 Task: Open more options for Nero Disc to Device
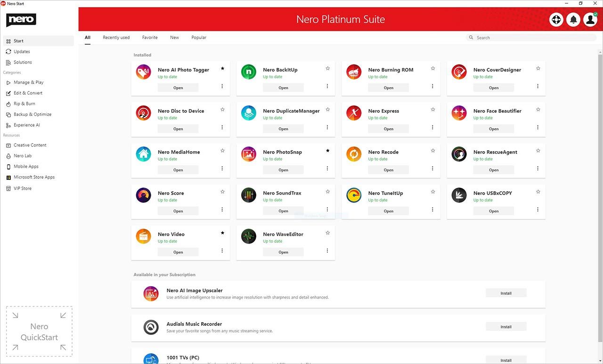(222, 127)
